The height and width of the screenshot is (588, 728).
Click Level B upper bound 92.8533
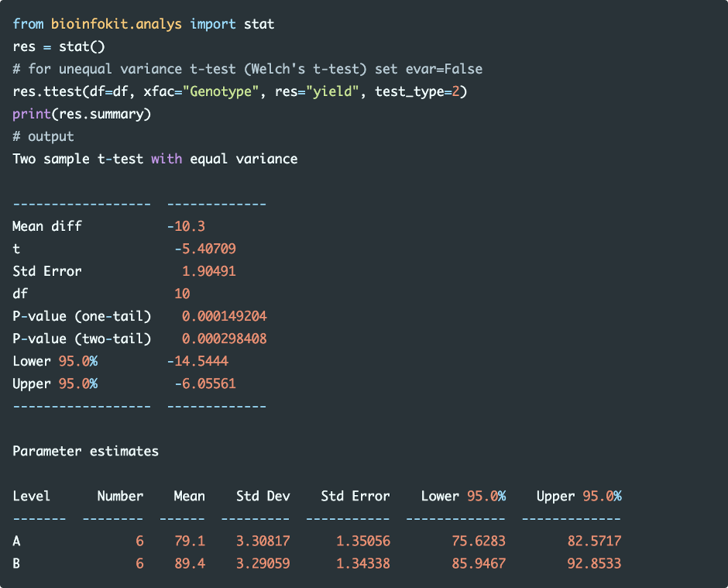(x=594, y=563)
